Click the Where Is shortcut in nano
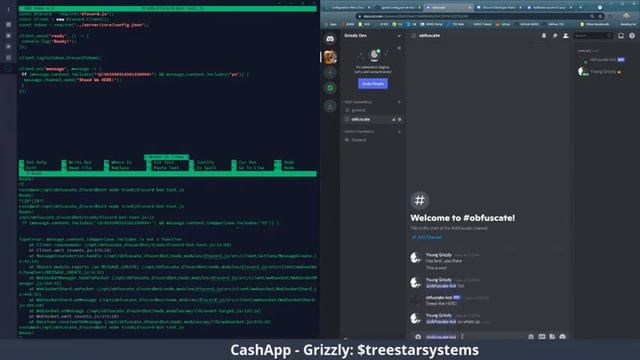The width and height of the screenshot is (640, 360). (x=118, y=162)
